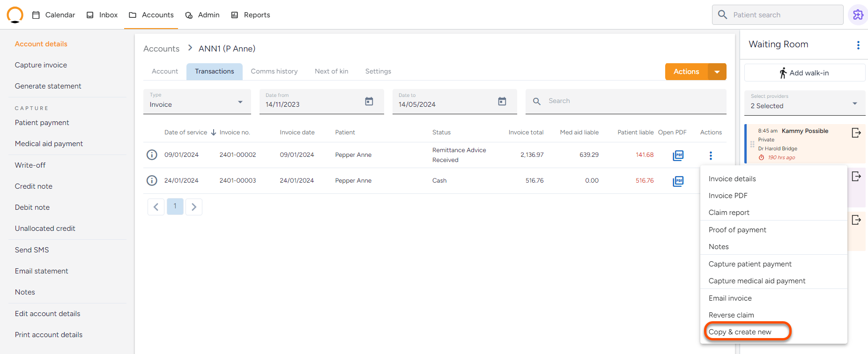Select Capture medical aid payment menu entry

point(773,281)
